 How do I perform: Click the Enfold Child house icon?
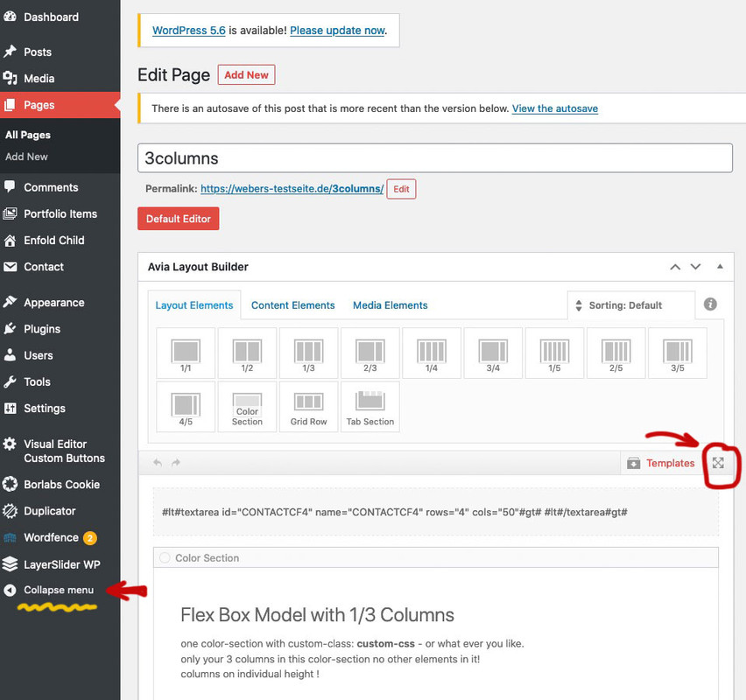(x=10, y=241)
